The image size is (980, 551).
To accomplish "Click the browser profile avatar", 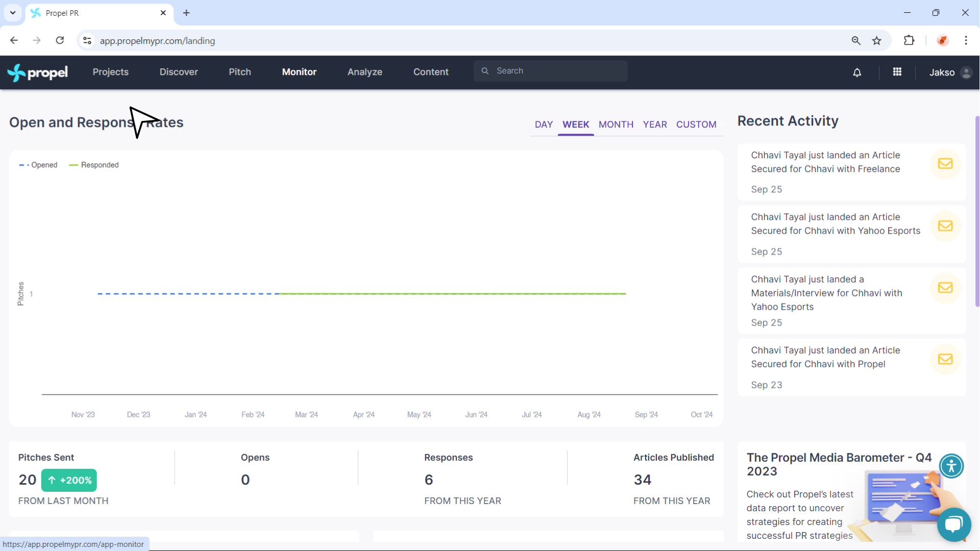I will tap(943, 40).
